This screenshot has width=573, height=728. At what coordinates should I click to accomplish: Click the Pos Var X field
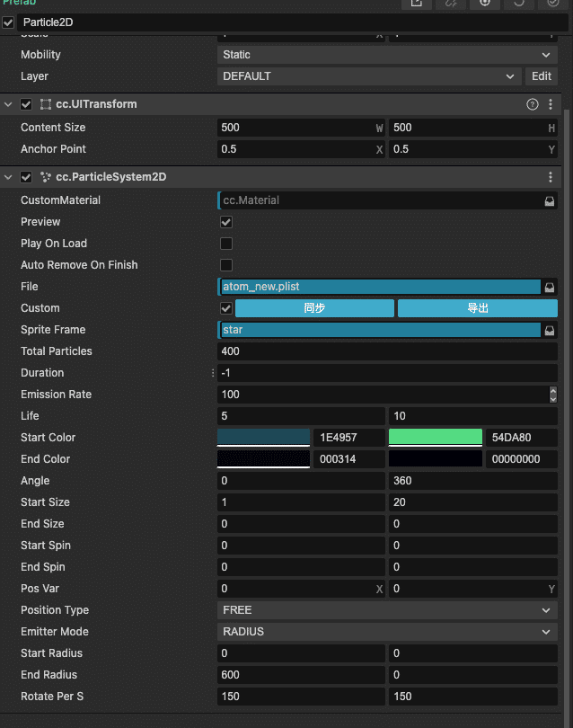pos(301,589)
